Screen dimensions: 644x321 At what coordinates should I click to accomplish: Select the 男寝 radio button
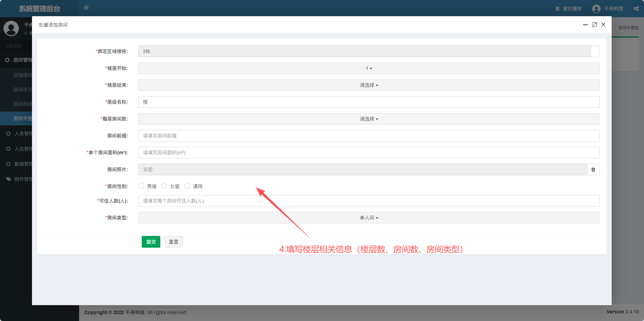(x=141, y=186)
